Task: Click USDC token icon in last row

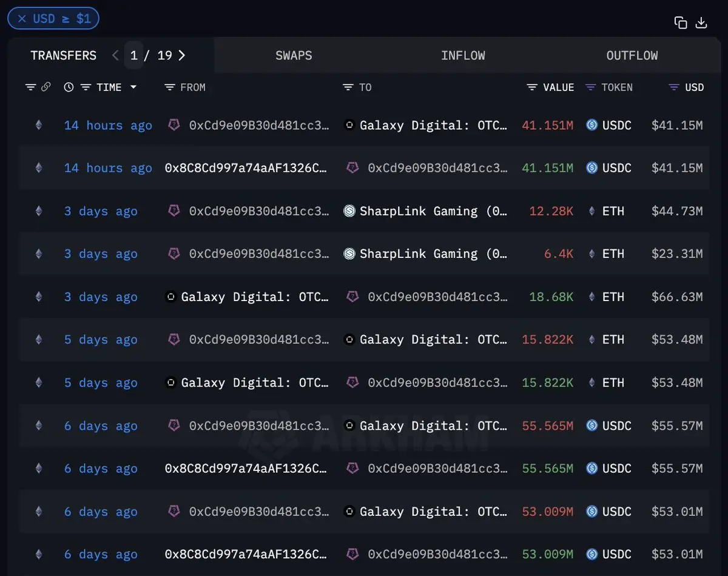Action: [592, 554]
